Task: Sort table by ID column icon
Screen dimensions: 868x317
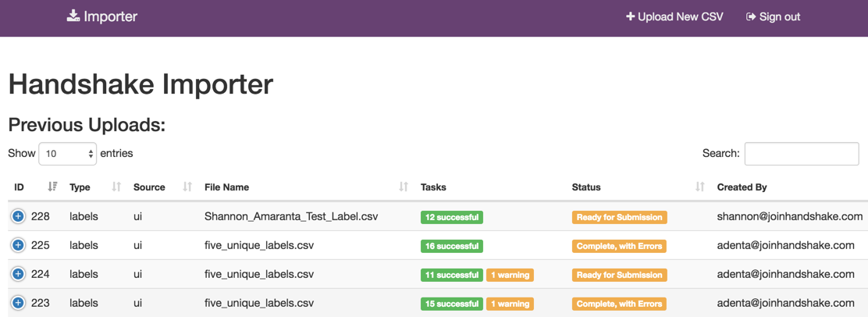Action: (x=52, y=187)
